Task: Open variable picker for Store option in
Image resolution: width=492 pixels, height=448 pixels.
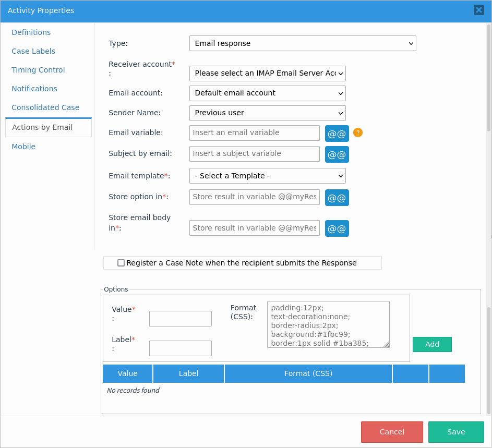Action: click(337, 198)
